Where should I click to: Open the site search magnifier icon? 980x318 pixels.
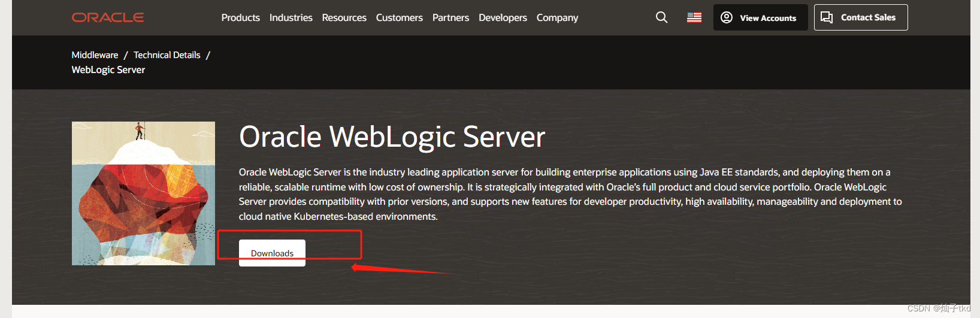(x=661, y=17)
